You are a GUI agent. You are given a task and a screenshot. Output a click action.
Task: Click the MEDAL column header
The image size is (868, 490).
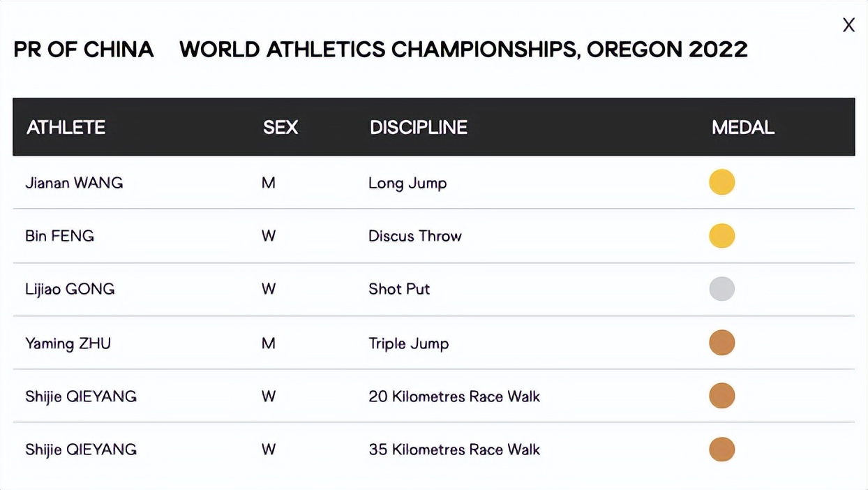(742, 127)
